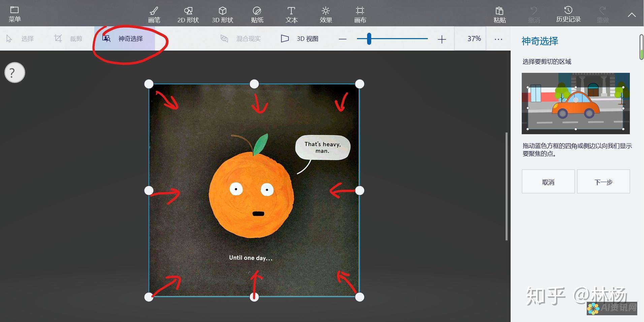Select the 画笔 brushes tool
644x322 pixels.
[x=154, y=15]
